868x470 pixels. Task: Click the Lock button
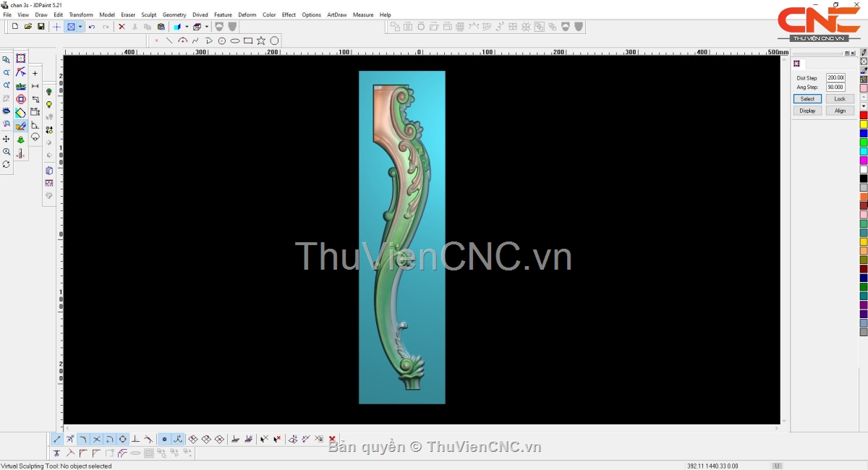(839, 99)
